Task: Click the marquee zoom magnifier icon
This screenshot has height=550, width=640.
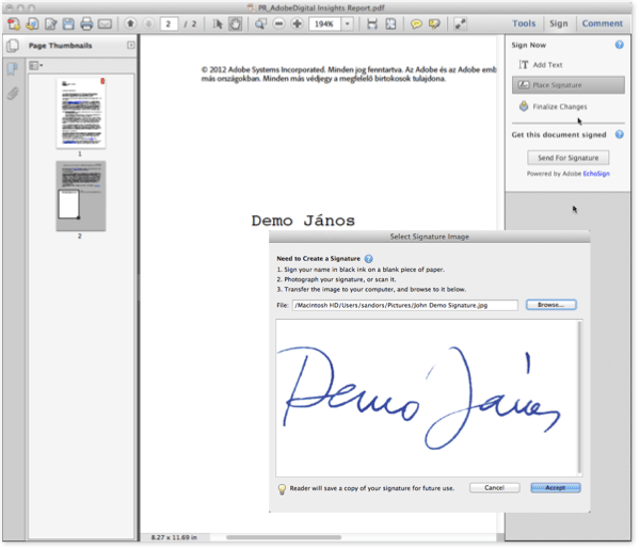Action: [x=260, y=24]
